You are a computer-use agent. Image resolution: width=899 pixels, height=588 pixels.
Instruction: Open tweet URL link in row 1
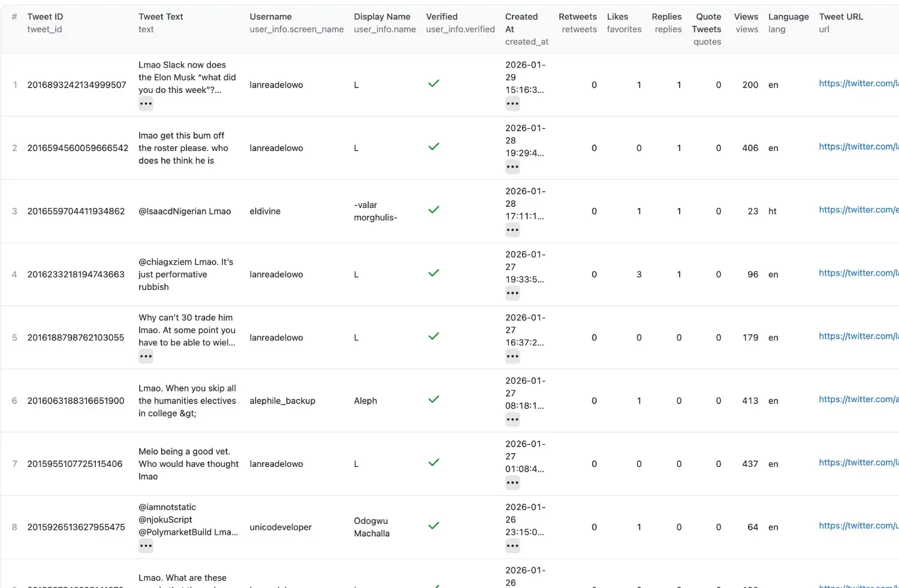pyautogui.click(x=858, y=83)
